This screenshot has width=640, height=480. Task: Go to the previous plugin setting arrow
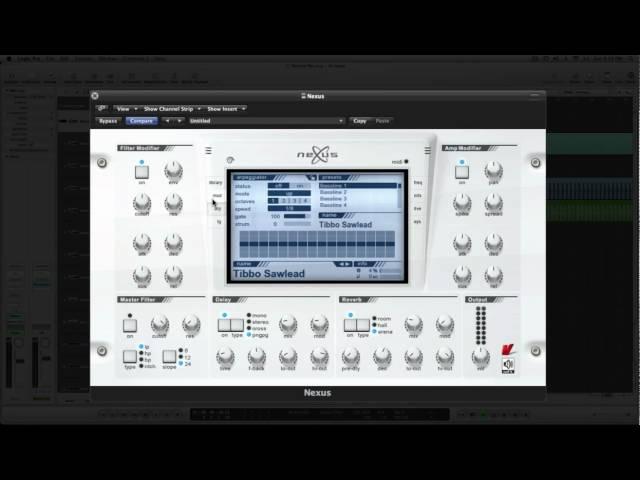(167, 121)
